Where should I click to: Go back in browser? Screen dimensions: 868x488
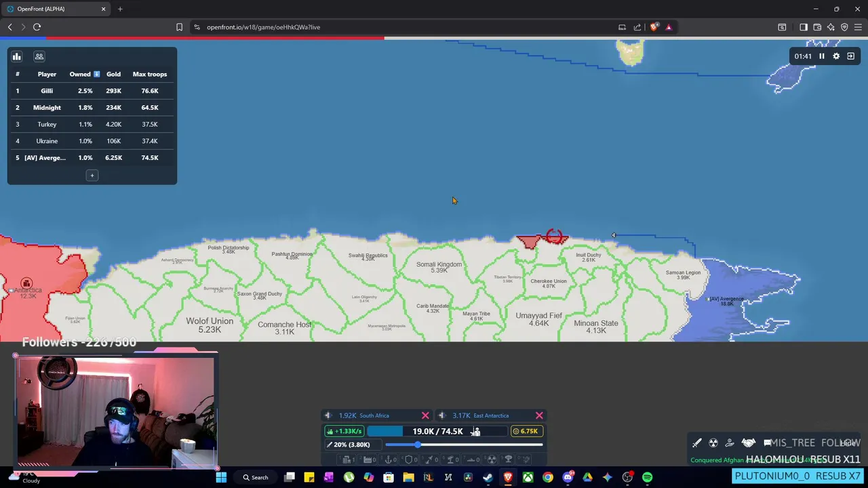(x=10, y=27)
